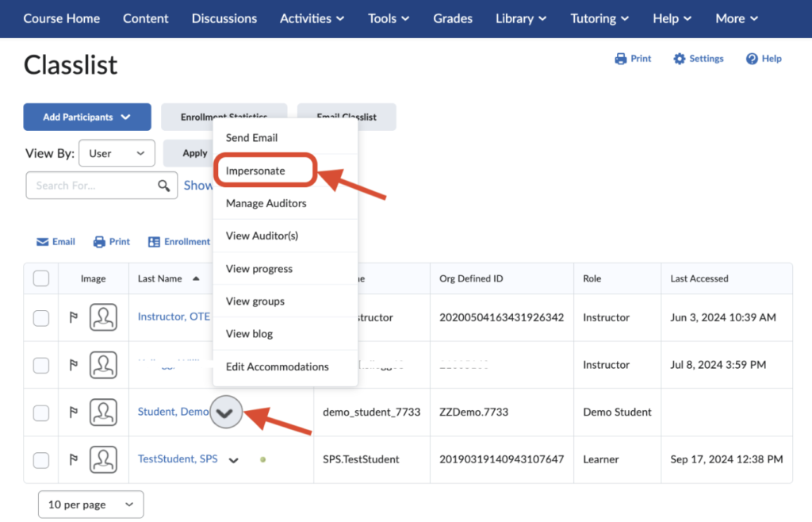Click the Enrollment Statistics button
Viewport: 812px width, 522px height.
(x=224, y=111)
